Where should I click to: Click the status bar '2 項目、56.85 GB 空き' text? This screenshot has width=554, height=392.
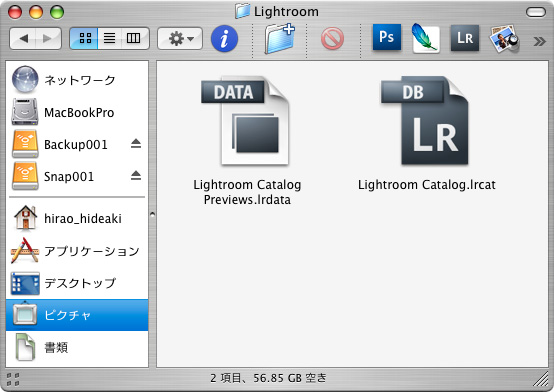click(269, 378)
